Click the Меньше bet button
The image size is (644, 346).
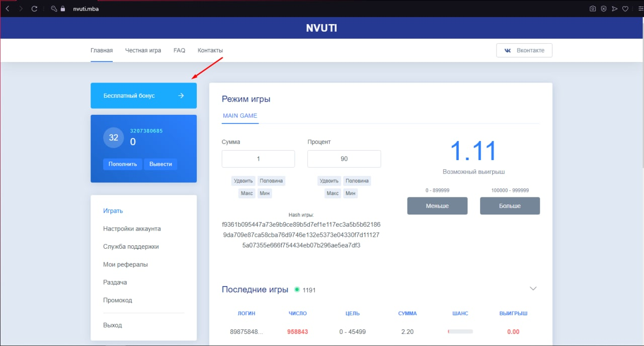coord(437,206)
